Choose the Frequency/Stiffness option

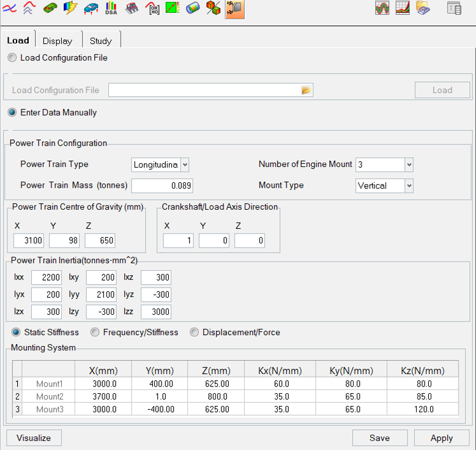click(x=95, y=333)
